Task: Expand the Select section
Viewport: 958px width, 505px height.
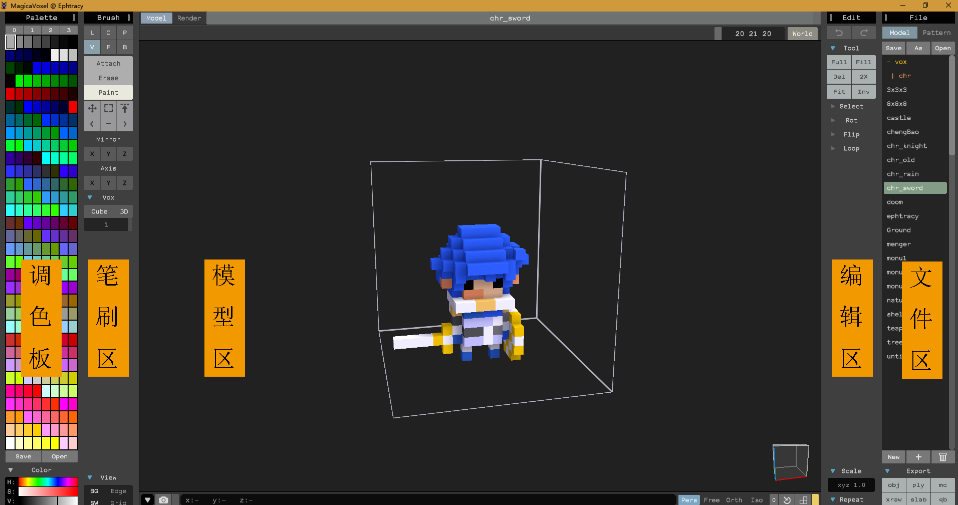Action: coord(833,106)
